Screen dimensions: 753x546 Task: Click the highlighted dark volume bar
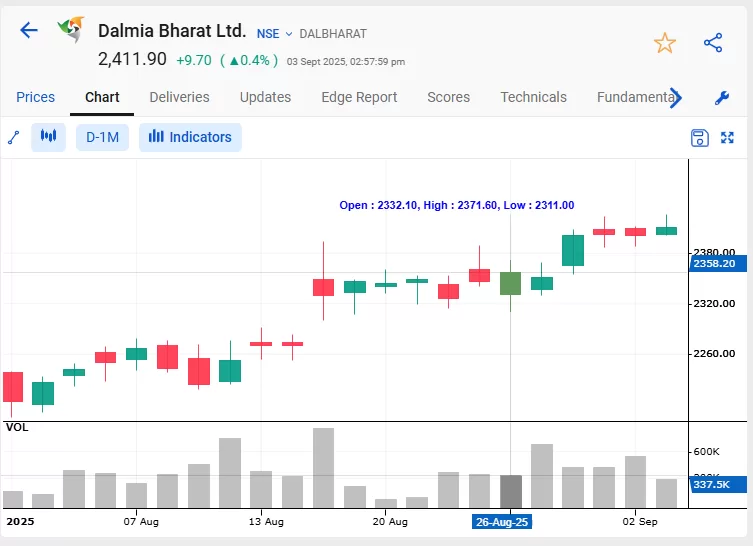[x=510, y=492]
